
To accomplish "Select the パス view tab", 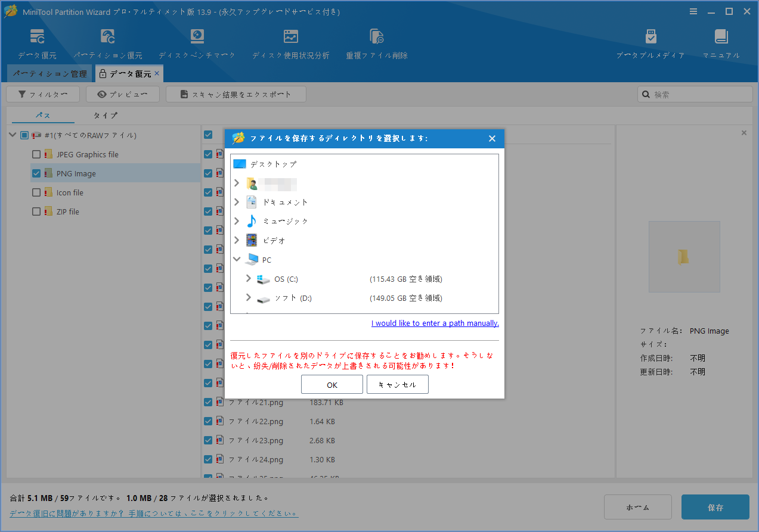I will pos(43,115).
